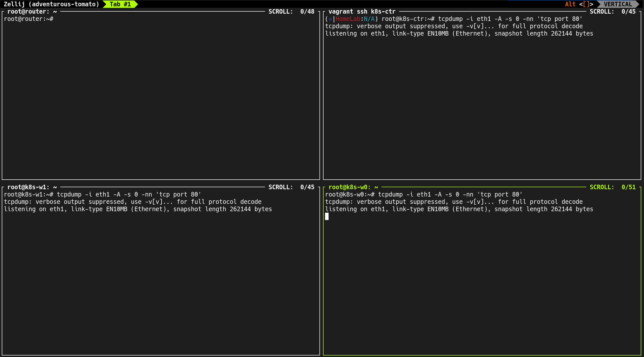Focus the root@k8s-w1 pane title
The width and height of the screenshot is (644, 357).
coord(32,187)
